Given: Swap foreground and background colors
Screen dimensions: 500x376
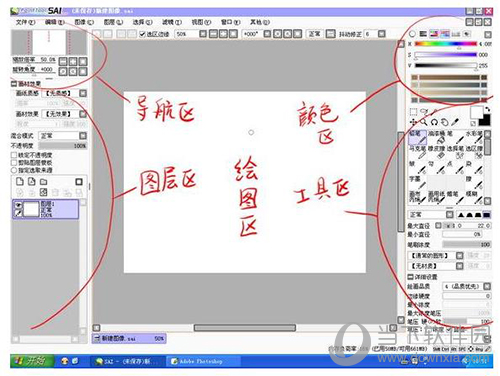Looking at the screenshot, I should [x=487, y=109].
